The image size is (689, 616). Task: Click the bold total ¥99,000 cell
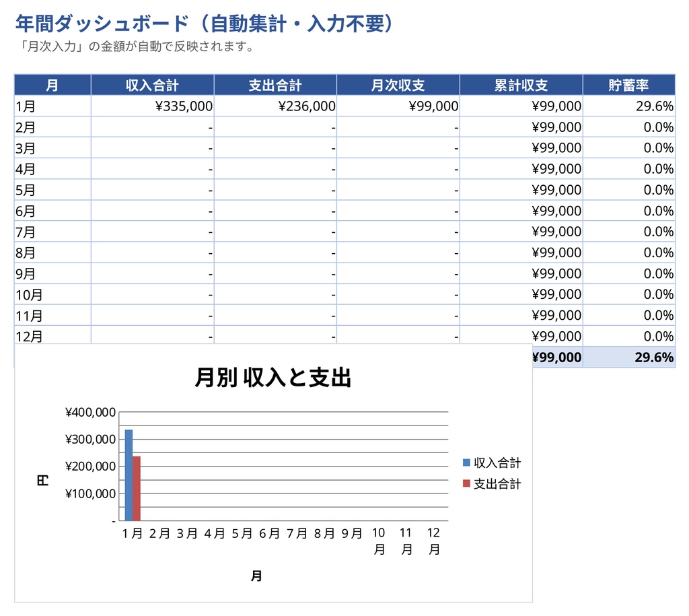coord(557,357)
